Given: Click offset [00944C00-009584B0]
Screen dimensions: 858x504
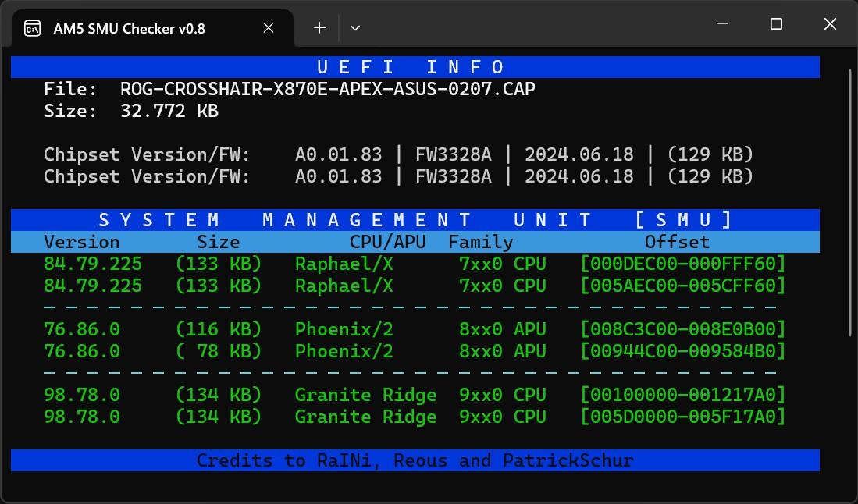Looking at the screenshot, I should (x=683, y=351).
